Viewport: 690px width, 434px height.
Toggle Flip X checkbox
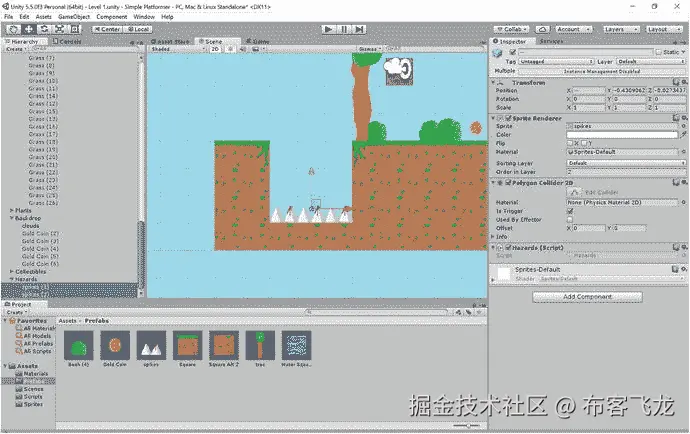pos(570,143)
